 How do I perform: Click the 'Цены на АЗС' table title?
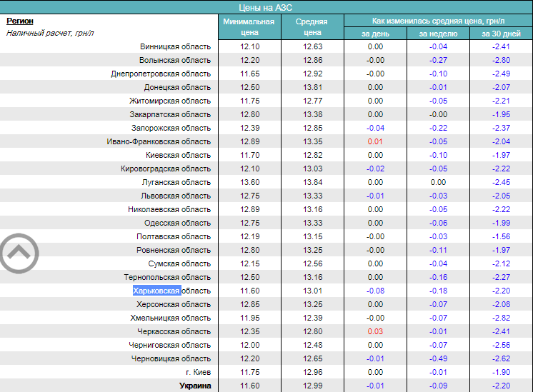[265, 7]
